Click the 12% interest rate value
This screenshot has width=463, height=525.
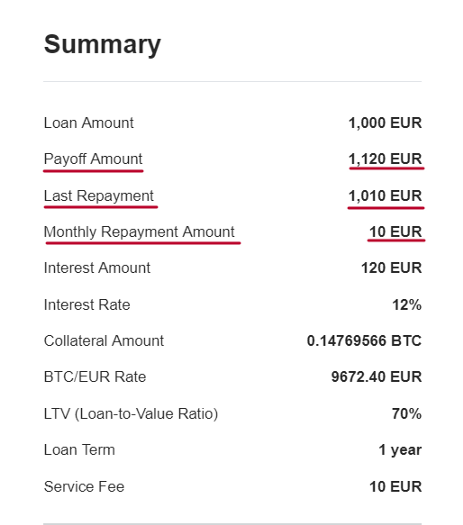(407, 305)
